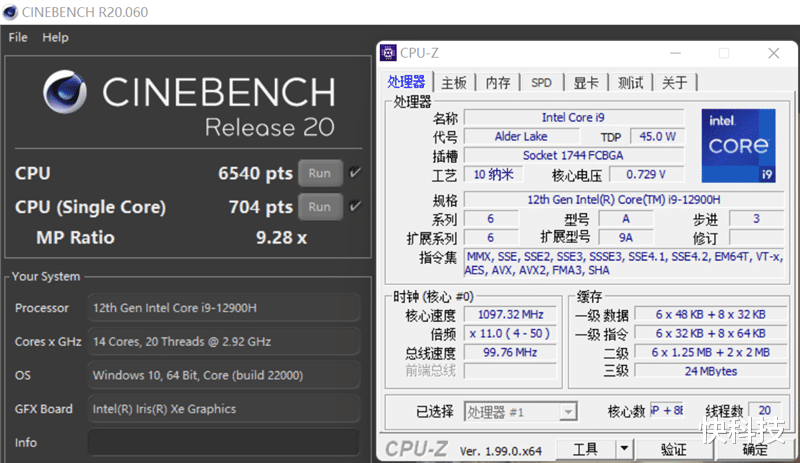Click the 确定 button
The width and height of the screenshot is (800, 463).
pyautogui.click(x=755, y=449)
